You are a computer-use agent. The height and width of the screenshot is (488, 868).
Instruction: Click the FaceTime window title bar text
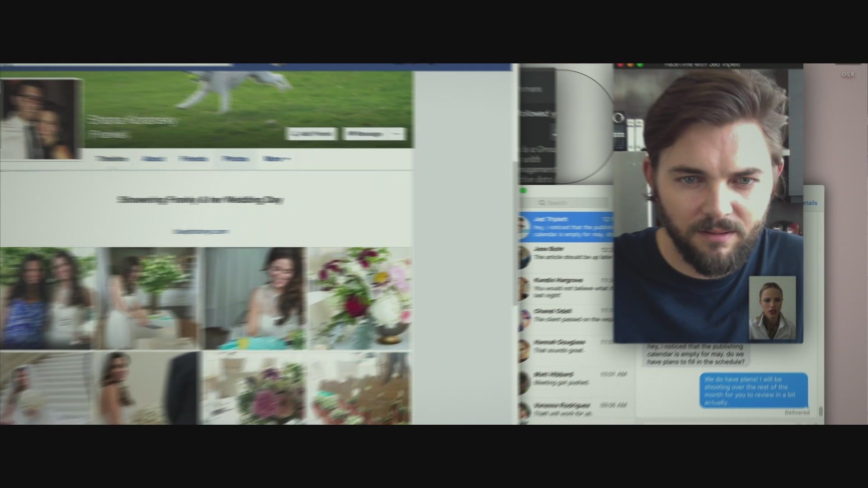click(702, 65)
